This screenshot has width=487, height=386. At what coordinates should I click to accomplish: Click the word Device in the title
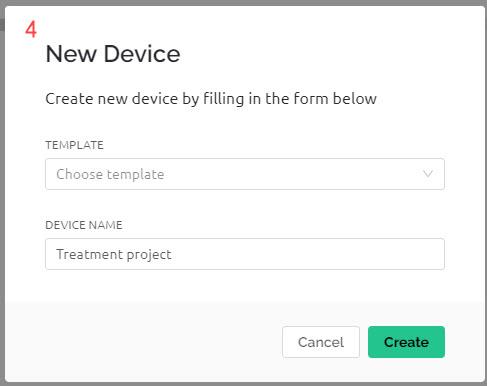[x=142, y=54]
